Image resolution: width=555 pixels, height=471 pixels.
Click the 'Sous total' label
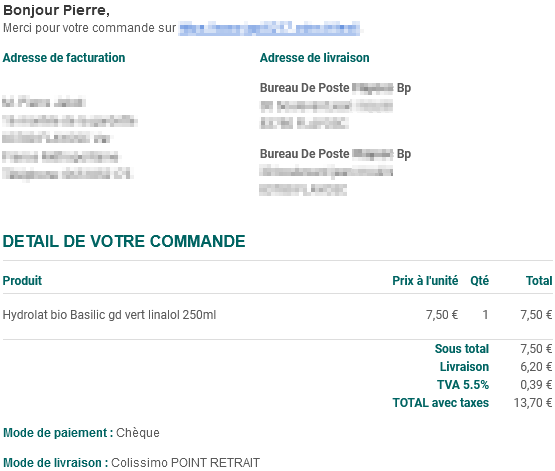(x=462, y=349)
